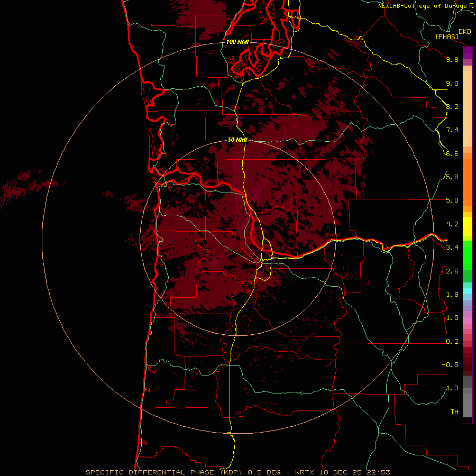The image size is (476, 476).
Task: Select the 9.0 scale value
Action: point(452,83)
